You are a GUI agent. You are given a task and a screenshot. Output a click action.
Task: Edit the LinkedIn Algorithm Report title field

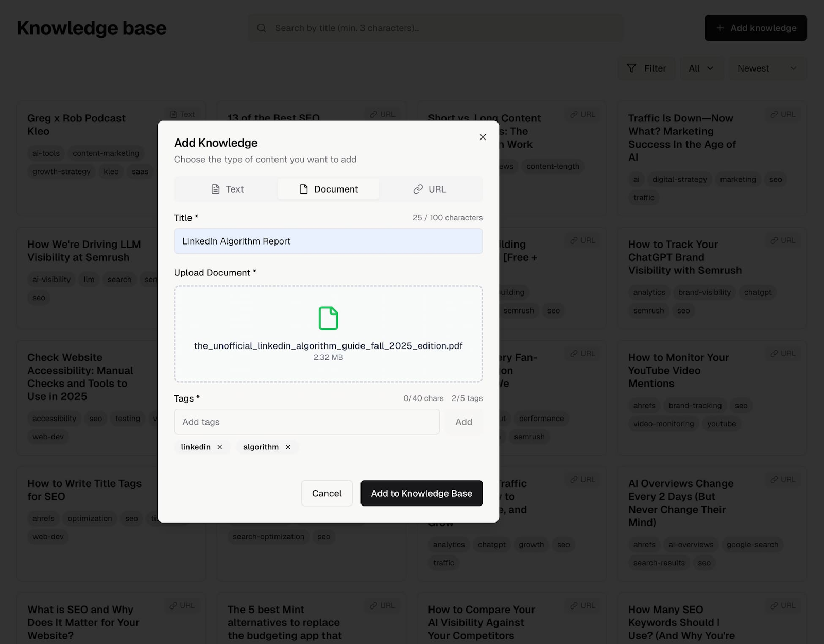(x=328, y=241)
